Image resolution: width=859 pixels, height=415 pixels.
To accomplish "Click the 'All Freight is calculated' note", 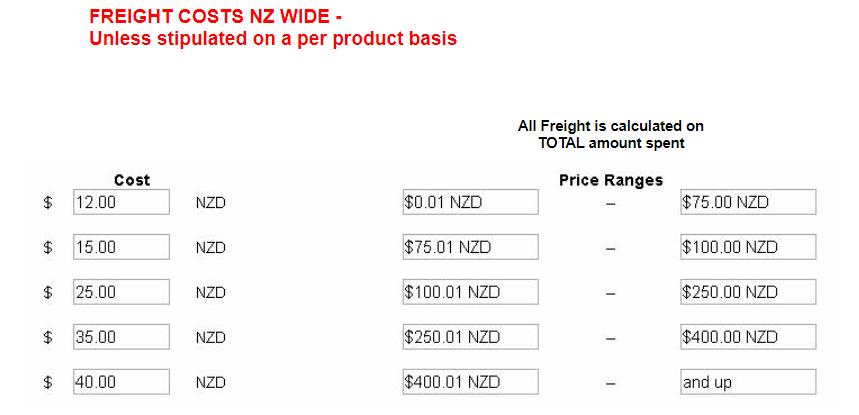I will pyautogui.click(x=611, y=134).
